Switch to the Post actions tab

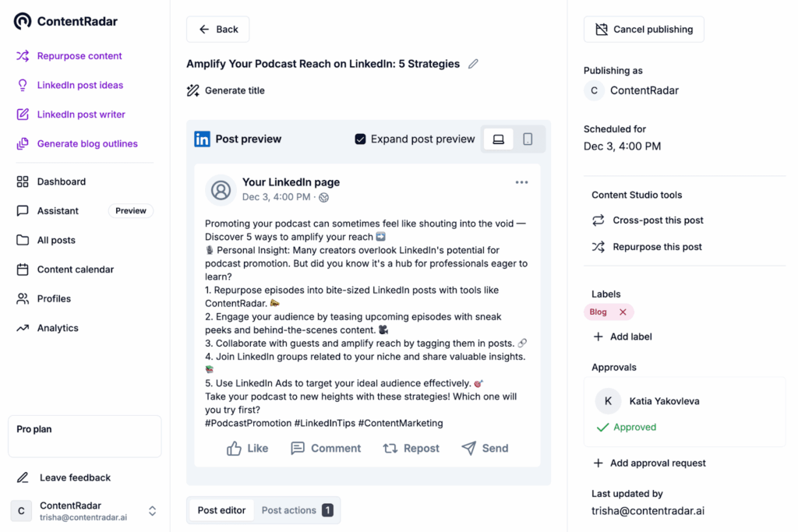297,510
